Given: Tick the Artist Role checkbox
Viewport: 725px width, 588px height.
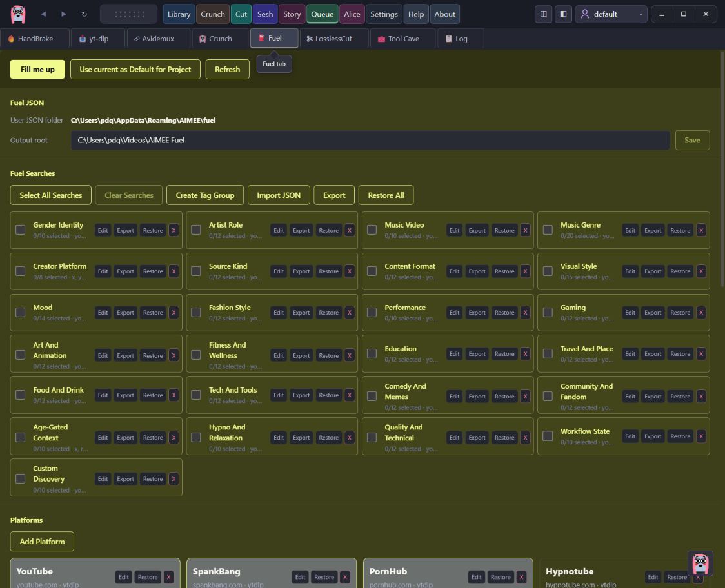Looking at the screenshot, I should 196,230.
